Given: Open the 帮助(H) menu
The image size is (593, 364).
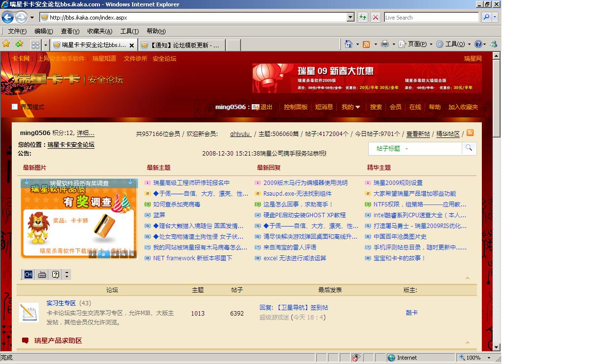Looking at the screenshot, I should pyautogui.click(x=156, y=31).
